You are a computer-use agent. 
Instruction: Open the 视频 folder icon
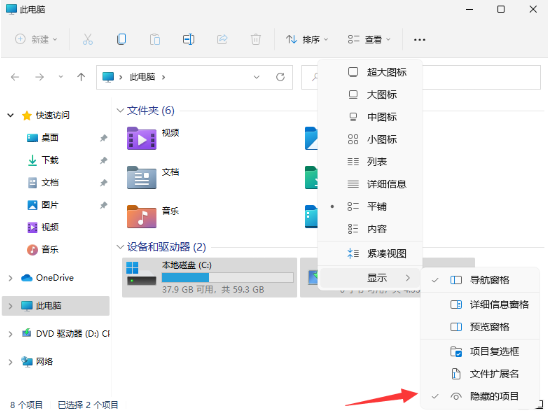point(142,138)
